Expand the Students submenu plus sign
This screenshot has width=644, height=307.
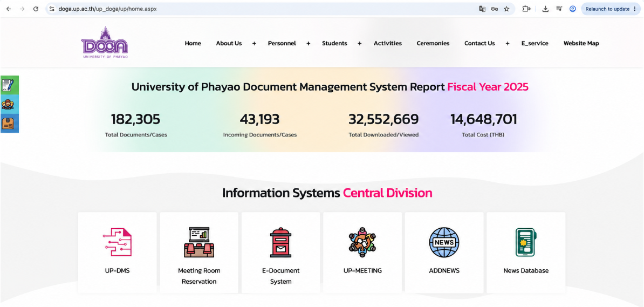[x=359, y=43]
